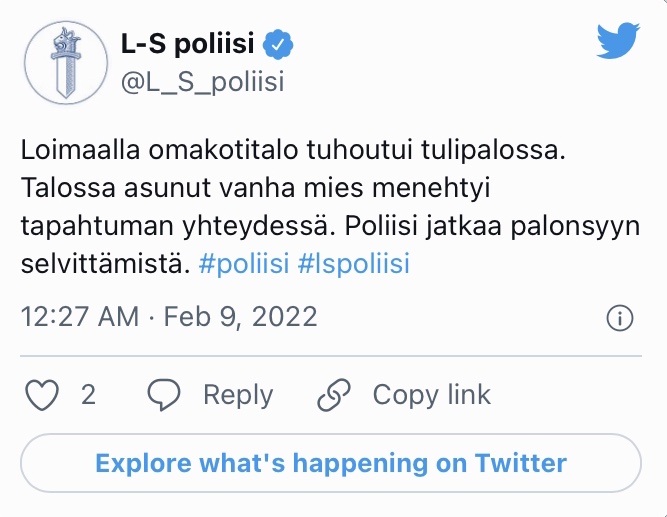This screenshot has width=667, height=517.
Task: Click the chain link icon
Action: coord(334,395)
